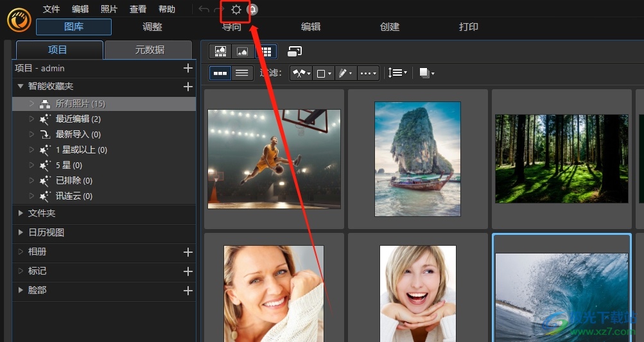Expand the 文件夹 section
This screenshot has height=342, width=644.
pos(21,213)
